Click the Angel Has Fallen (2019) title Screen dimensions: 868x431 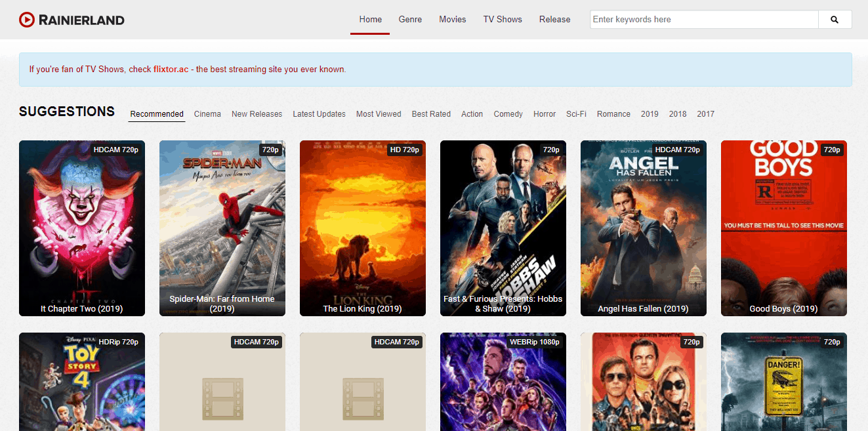point(644,308)
